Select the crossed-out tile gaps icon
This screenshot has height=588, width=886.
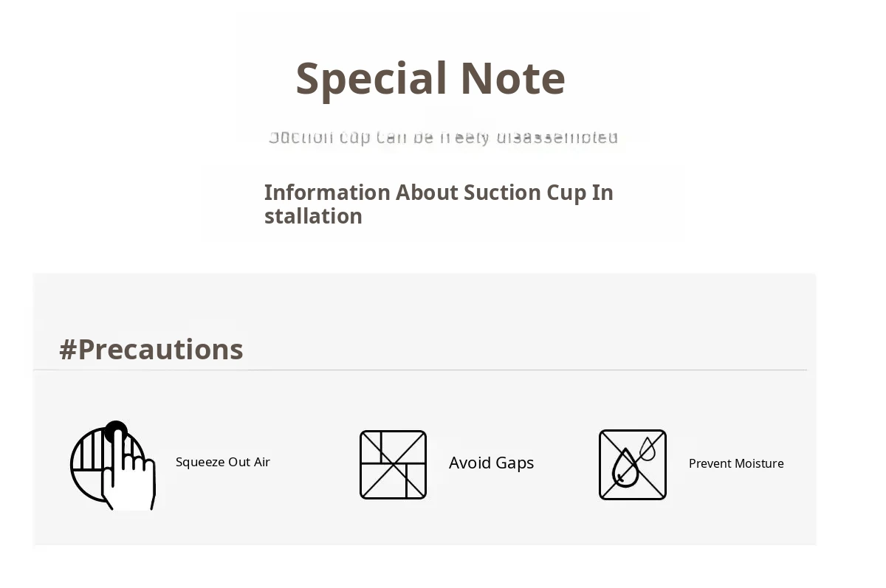393,465
